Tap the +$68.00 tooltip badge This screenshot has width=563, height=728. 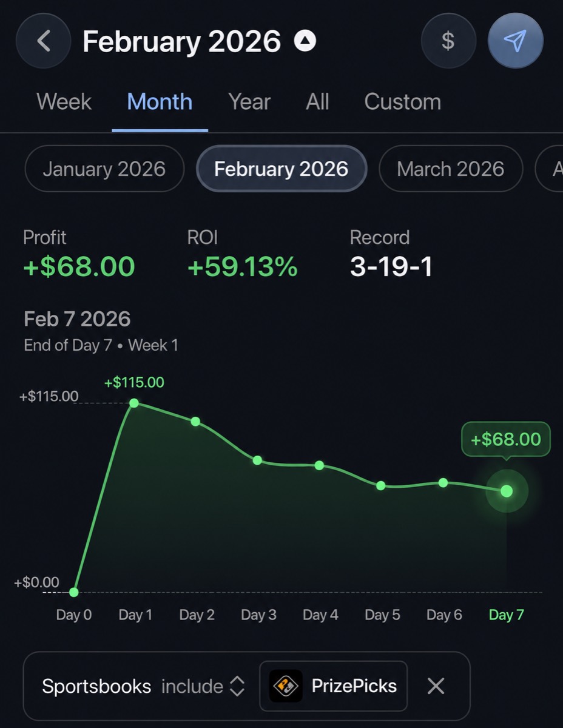tap(506, 439)
